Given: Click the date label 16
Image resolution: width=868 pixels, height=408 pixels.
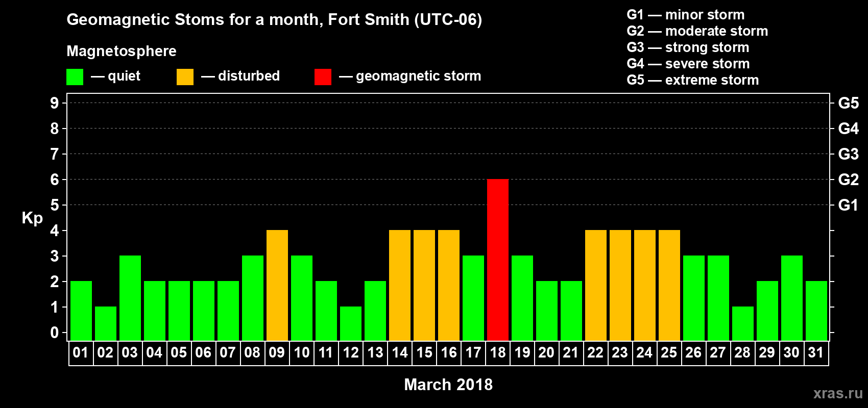Looking at the screenshot, I should tap(448, 353).
